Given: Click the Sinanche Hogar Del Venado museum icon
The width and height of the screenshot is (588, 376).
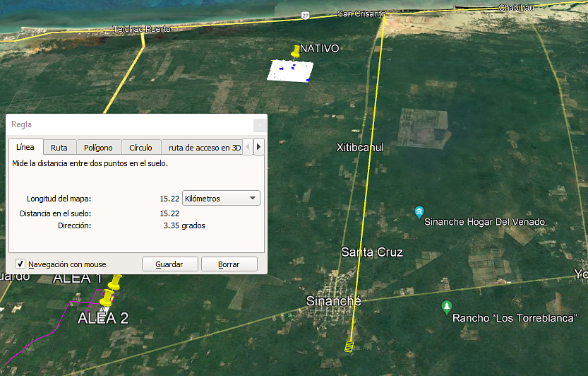Looking at the screenshot, I should pos(419,212).
